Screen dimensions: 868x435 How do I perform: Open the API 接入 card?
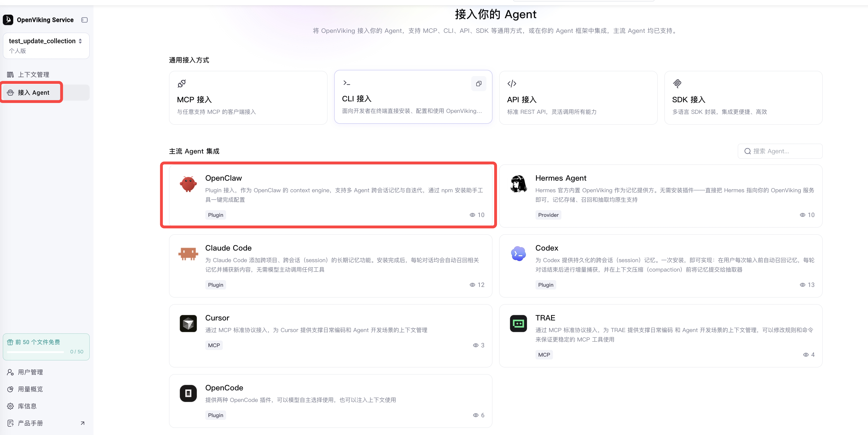[x=578, y=98]
